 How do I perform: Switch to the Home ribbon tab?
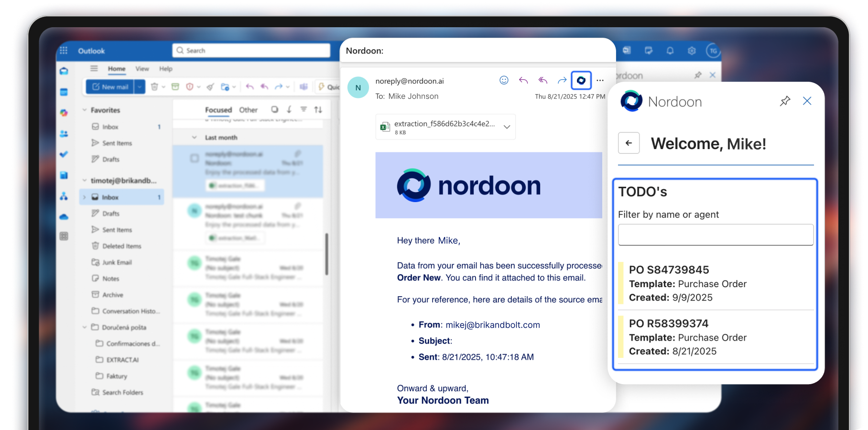pos(117,69)
